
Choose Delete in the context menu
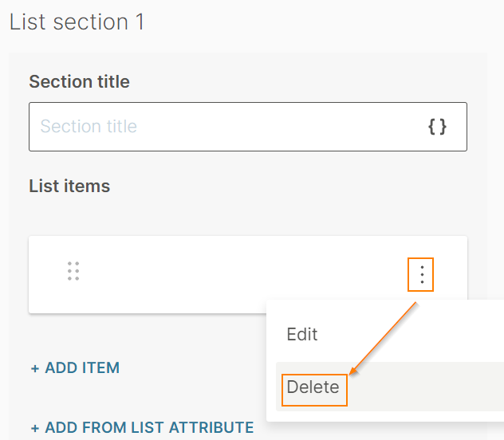tap(313, 387)
